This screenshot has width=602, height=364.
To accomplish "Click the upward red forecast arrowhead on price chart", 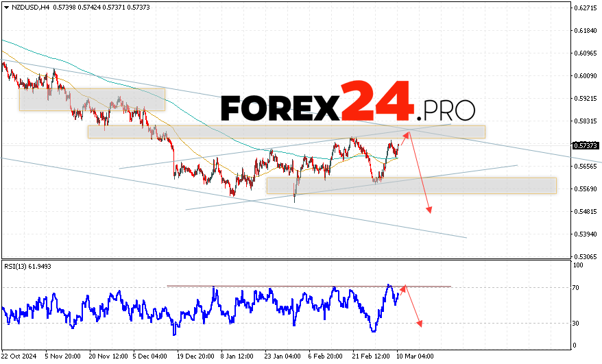I will [408, 134].
